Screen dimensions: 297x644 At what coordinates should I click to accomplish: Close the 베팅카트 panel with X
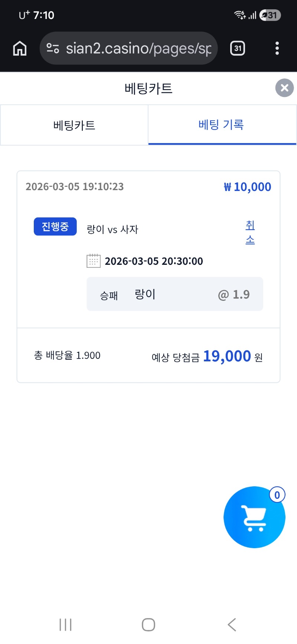[x=284, y=88]
